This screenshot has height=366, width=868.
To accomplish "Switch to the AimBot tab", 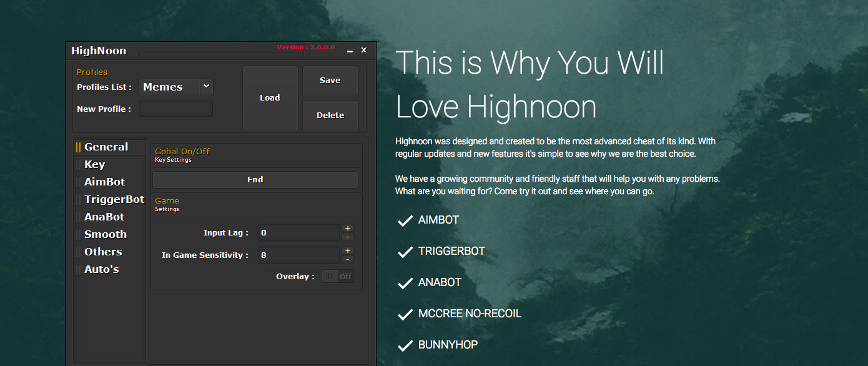I will tap(110, 182).
